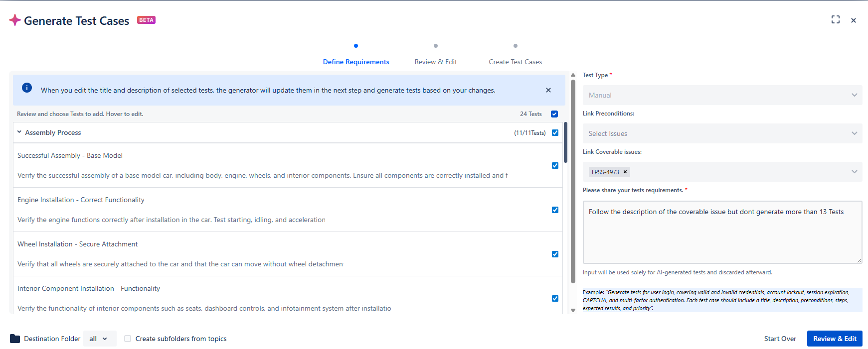Go to the Create Test Cases step
This screenshot has width=868, height=349.
click(x=515, y=62)
